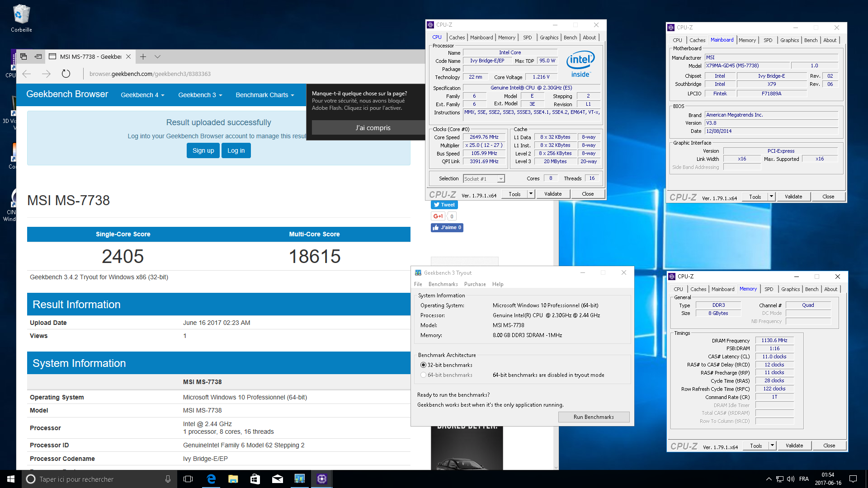The height and width of the screenshot is (488, 868).
Task: Open Mainboard tab in CPU-Z Memory window
Action: point(722,289)
